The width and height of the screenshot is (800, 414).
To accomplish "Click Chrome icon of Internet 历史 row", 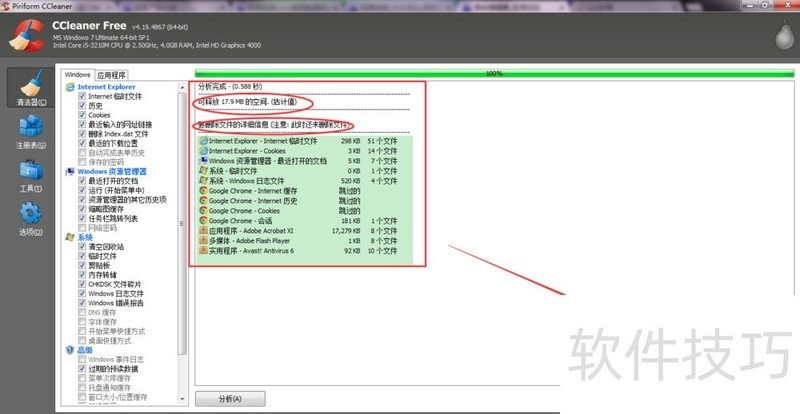I will [x=204, y=201].
